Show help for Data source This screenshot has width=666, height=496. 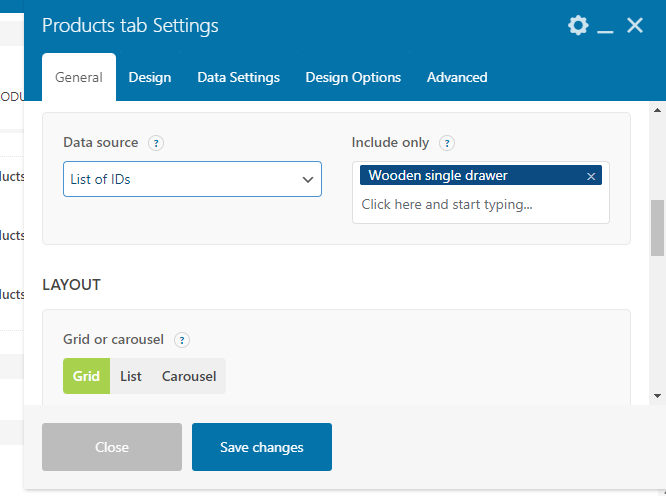tap(156, 143)
